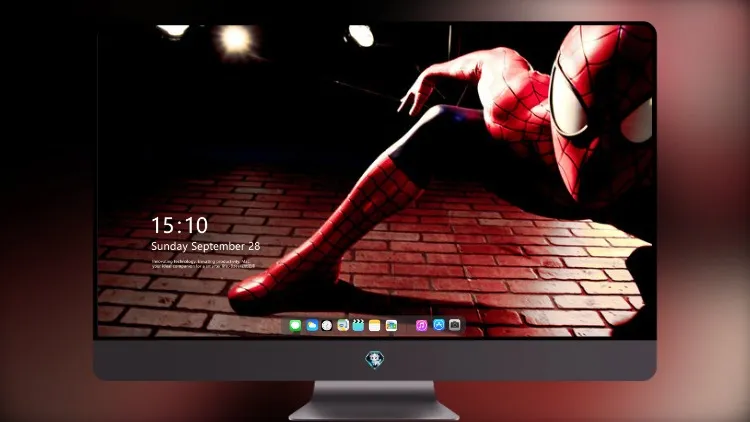The height and width of the screenshot is (422, 750).
Task: Click the 15:10 clock widget
Action: 179,225
